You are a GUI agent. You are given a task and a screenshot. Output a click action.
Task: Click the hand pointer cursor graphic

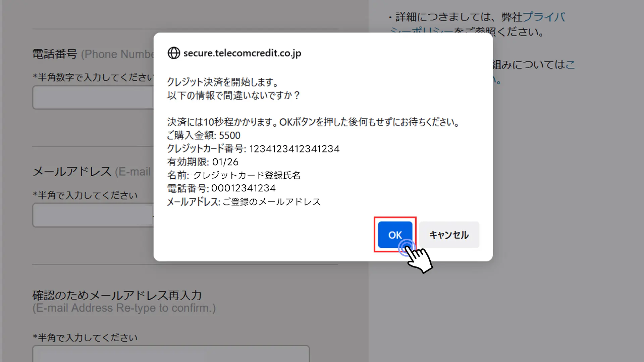(x=416, y=256)
